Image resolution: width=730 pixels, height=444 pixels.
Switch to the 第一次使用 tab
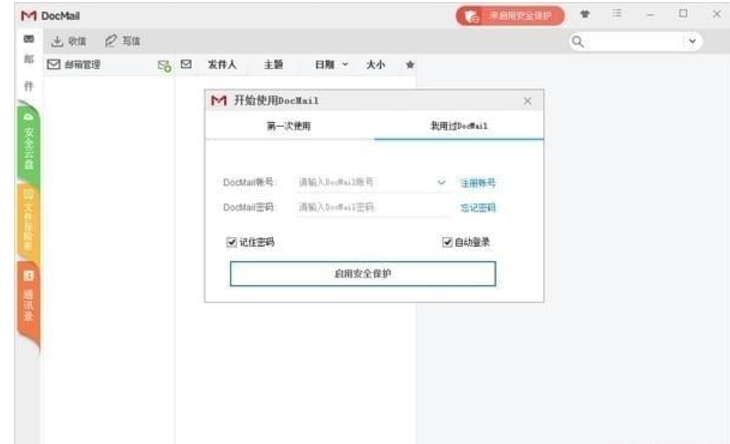pyautogui.click(x=289, y=126)
